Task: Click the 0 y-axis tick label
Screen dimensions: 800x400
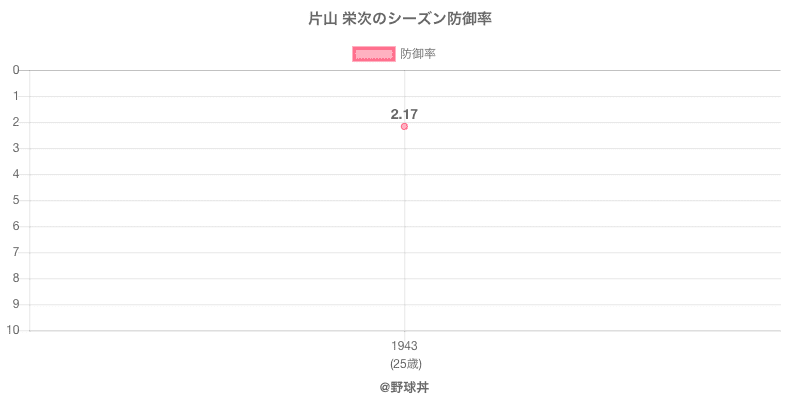Action: coord(17,70)
